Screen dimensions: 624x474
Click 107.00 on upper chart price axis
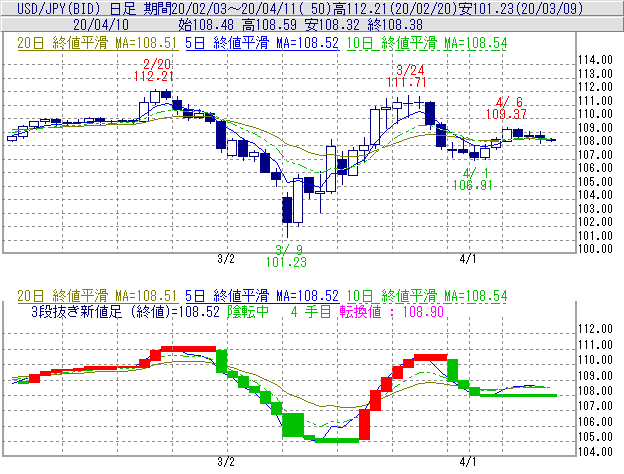595,154
